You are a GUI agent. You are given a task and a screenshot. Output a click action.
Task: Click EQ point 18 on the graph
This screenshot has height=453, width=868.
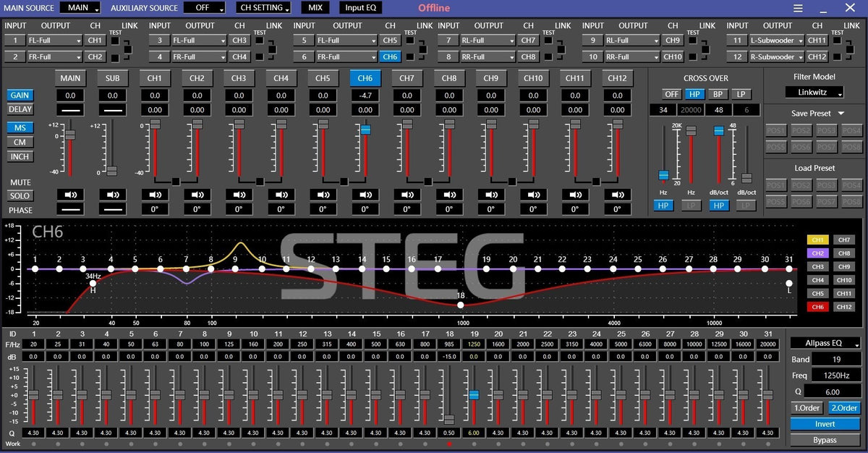point(461,305)
